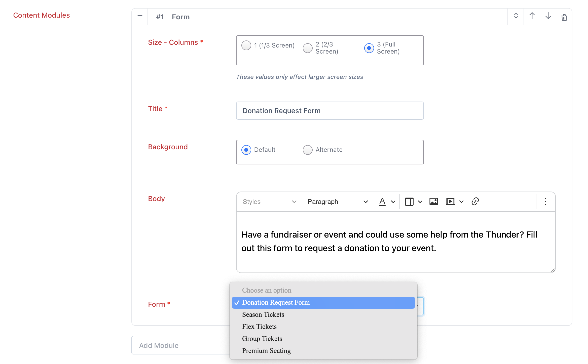
Task: Expand the table options arrow
Action: [x=420, y=202]
